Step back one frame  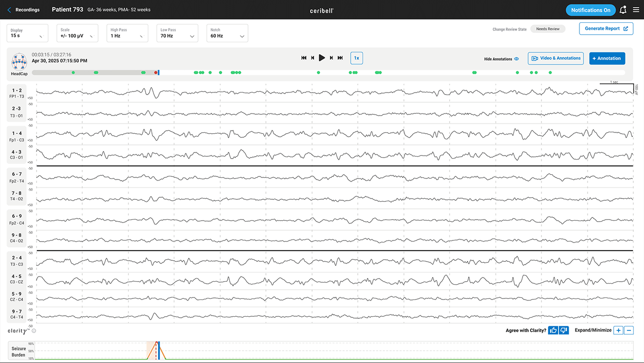(x=313, y=58)
